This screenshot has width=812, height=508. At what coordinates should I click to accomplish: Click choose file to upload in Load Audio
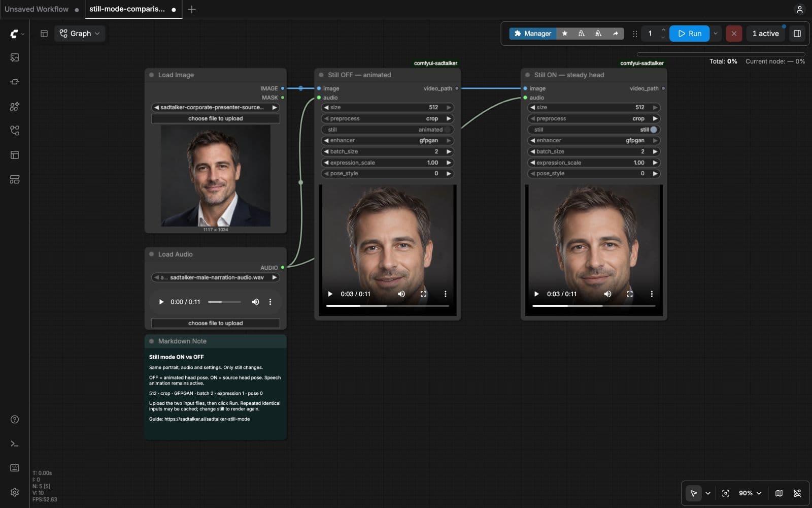[x=215, y=323]
